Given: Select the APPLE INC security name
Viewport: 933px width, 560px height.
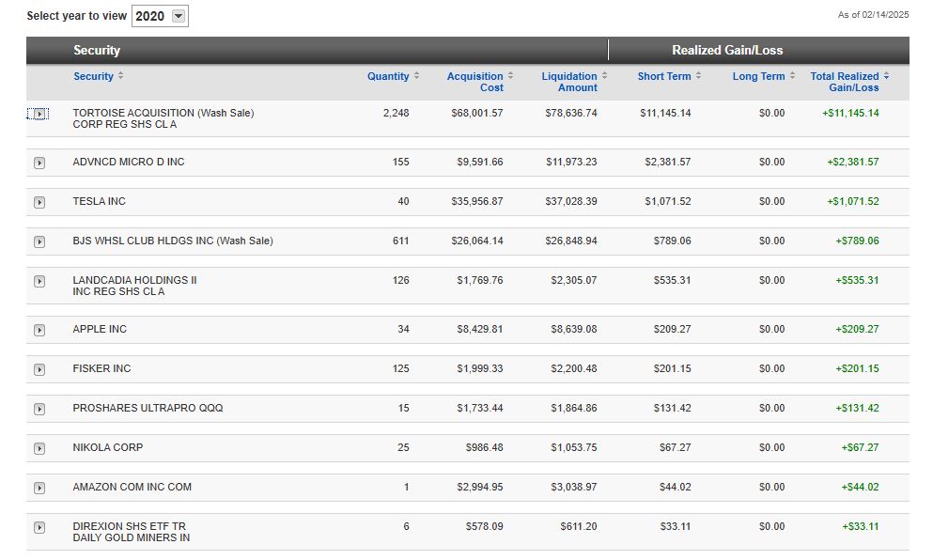Looking at the screenshot, I should [x=100, y=329].
